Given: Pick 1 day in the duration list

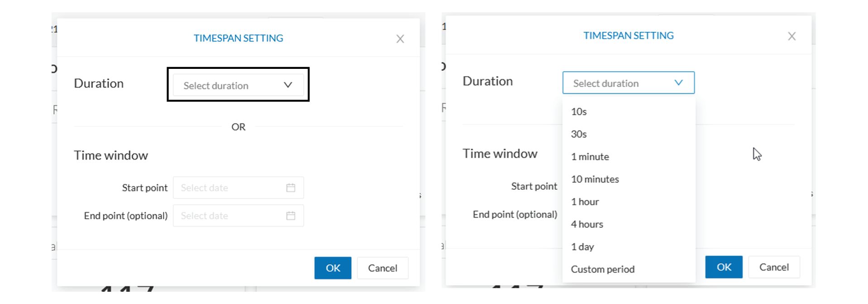Looking at the screenshot, I should [x=582, y=246].
